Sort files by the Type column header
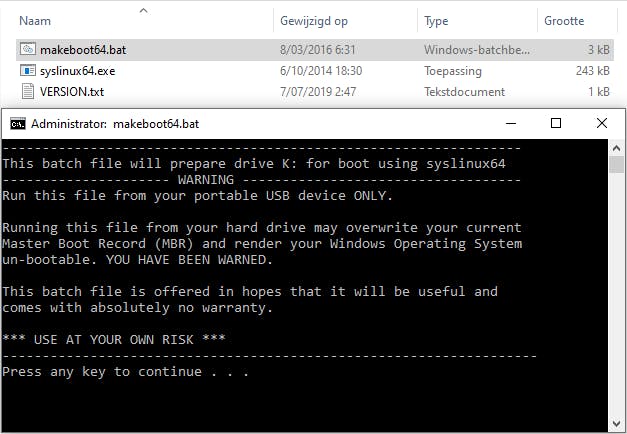Image resolution: width=627 pixels, height=434 pixels. pyautogui.click(x=436, y=20)
